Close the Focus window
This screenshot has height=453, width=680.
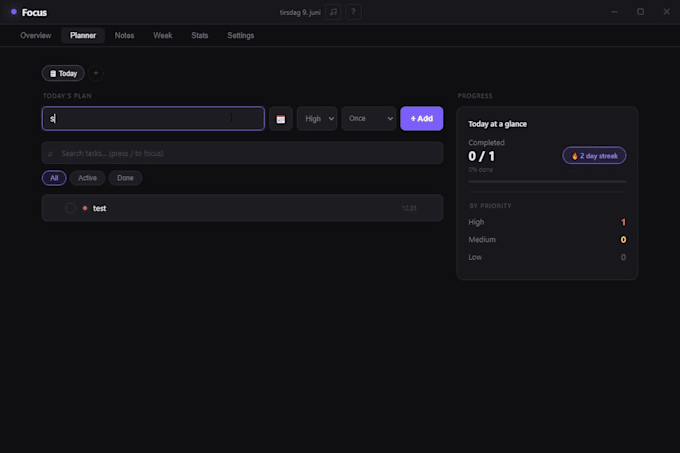pyautogui.click(x=667, y=12)
